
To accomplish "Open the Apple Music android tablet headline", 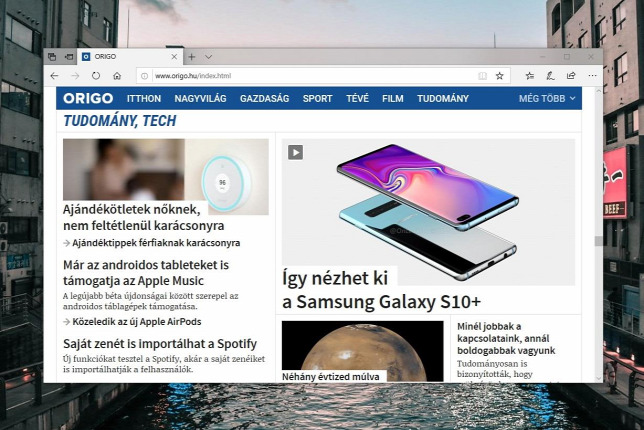I will [x=146, y=273].
